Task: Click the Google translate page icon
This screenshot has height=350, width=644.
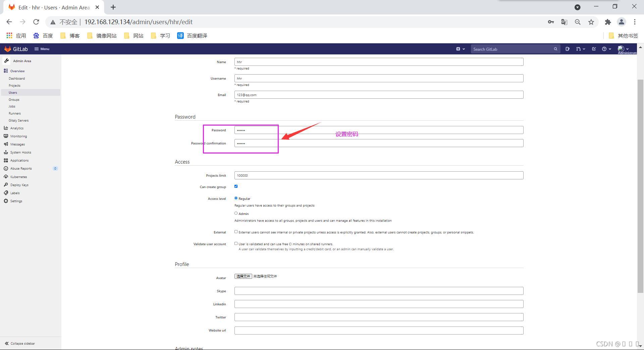Action: click(x=564, y=22)
